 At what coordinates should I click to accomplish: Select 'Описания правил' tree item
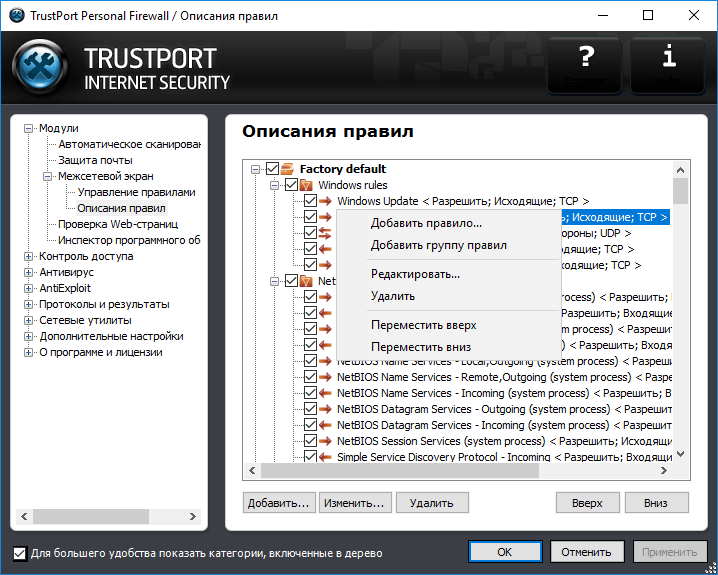pos(121,208)
